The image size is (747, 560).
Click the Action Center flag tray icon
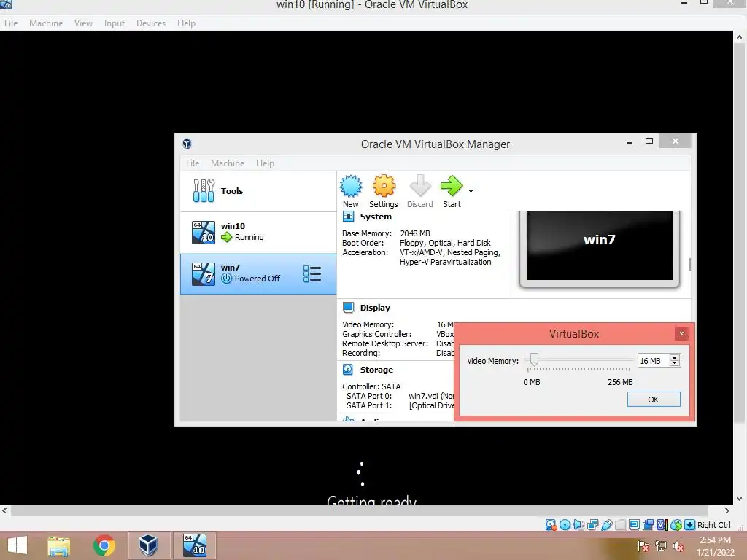(643, 545)
